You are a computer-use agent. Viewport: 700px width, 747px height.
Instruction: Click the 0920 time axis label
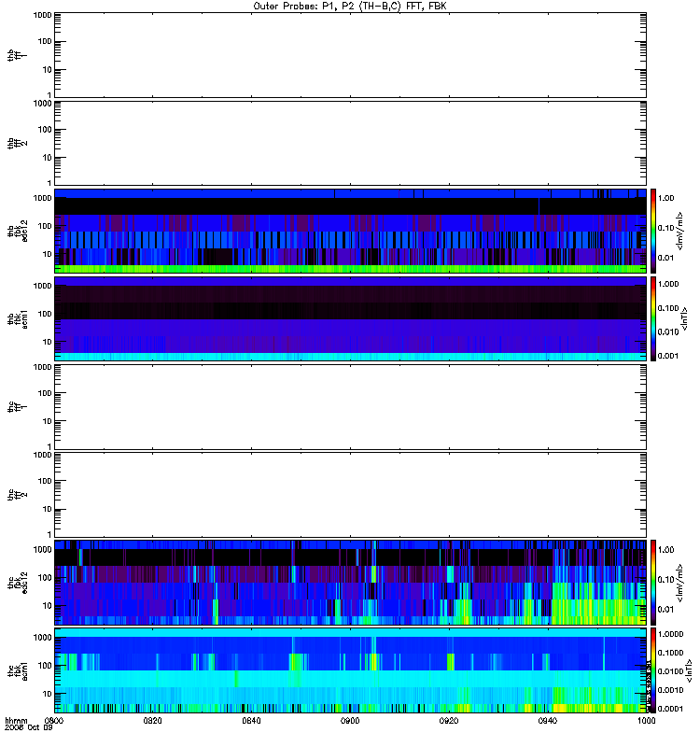tap(449, 721)
